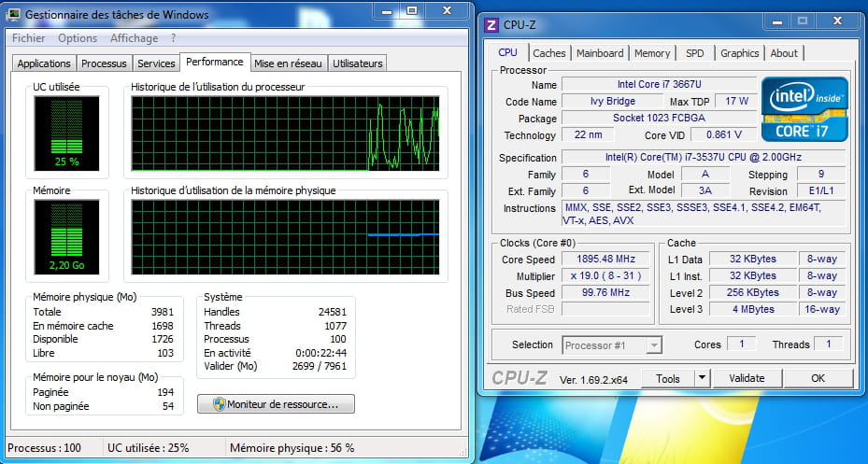Click the Mémoire 2,20 Go gauge
Screen dimensions: 868x464
point(66,237)
